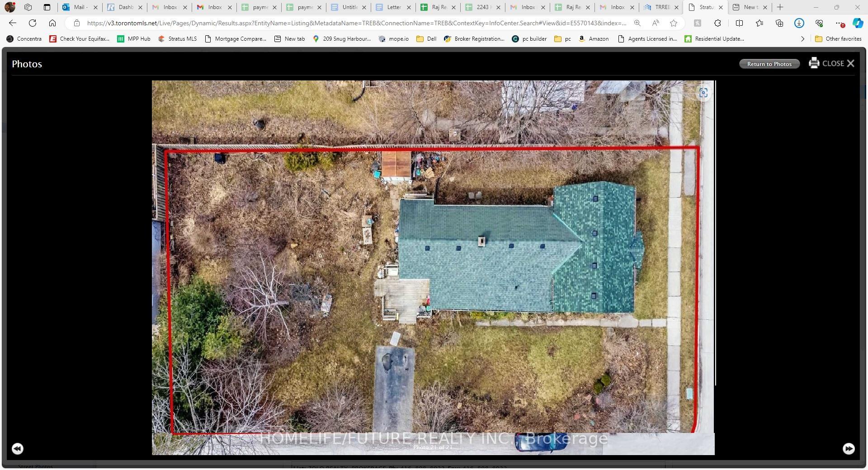Open Settings and more menu
This screenshot has height=470, width=868.
pyautogui.click(x=839, y=23)
